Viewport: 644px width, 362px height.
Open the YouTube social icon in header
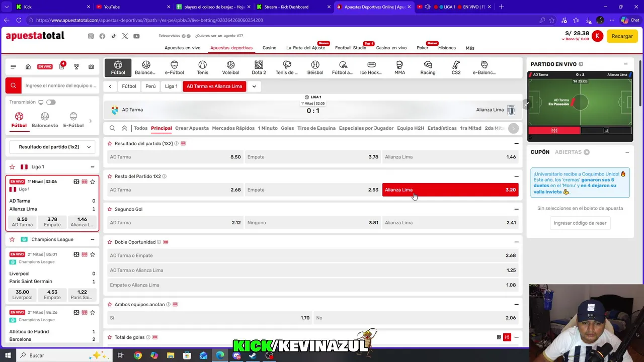[x=136, y=36]
